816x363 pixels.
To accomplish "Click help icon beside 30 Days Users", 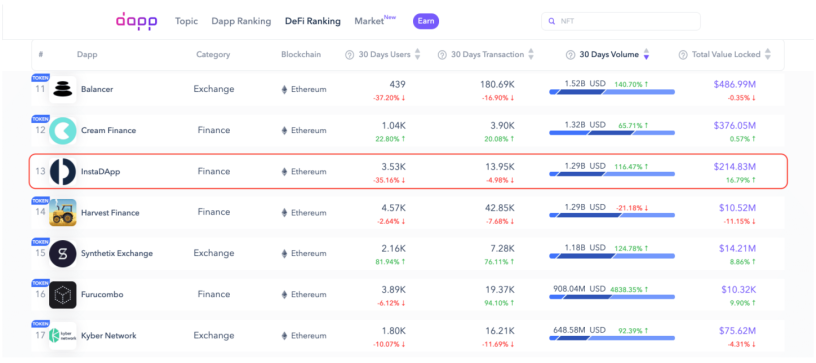I will 350,55.
